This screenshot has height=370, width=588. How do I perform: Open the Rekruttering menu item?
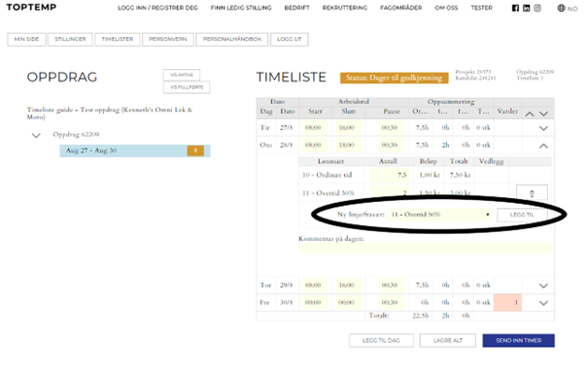(345, 8)
